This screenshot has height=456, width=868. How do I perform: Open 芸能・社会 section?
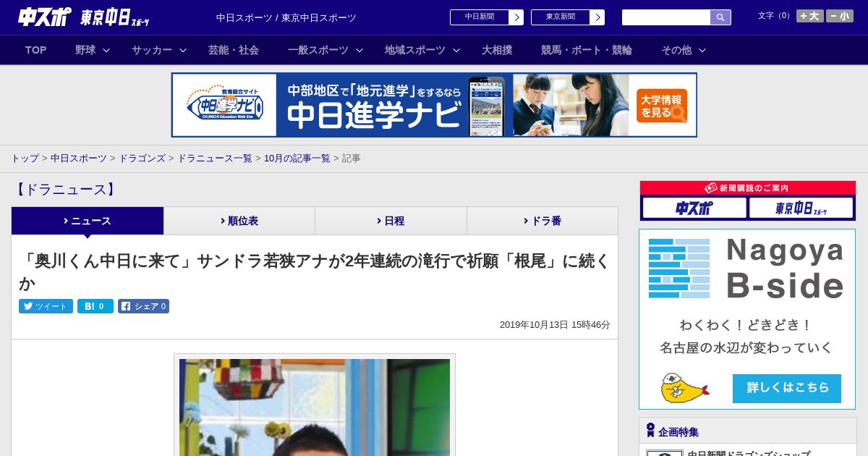click(x=234, y=50)
